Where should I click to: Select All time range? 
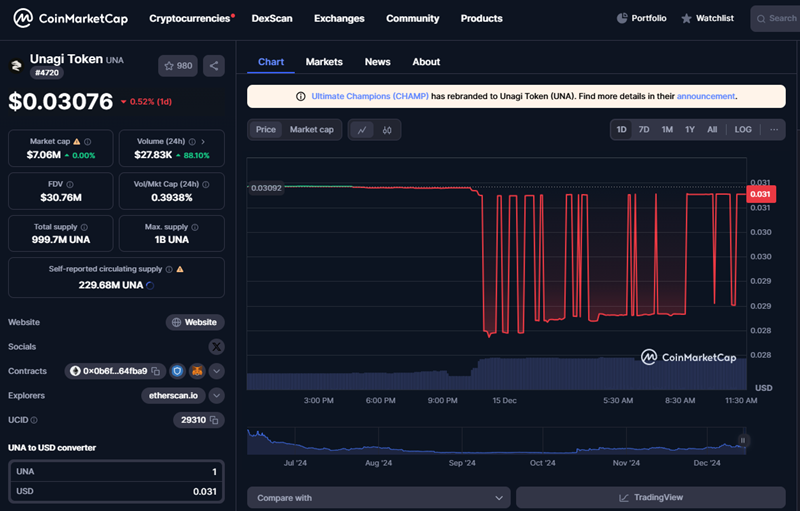point(712,130)
